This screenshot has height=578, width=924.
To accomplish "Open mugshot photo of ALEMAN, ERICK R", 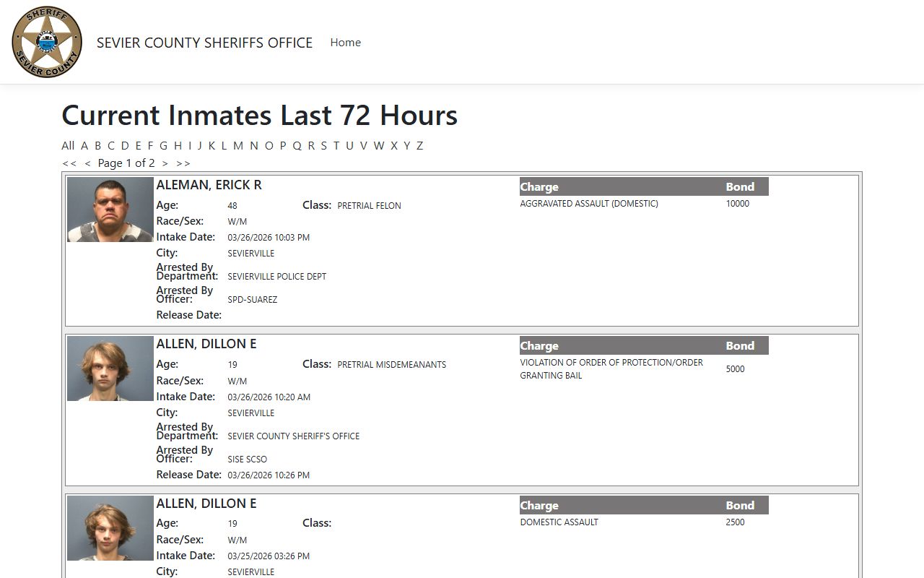I will click(110, 210).
